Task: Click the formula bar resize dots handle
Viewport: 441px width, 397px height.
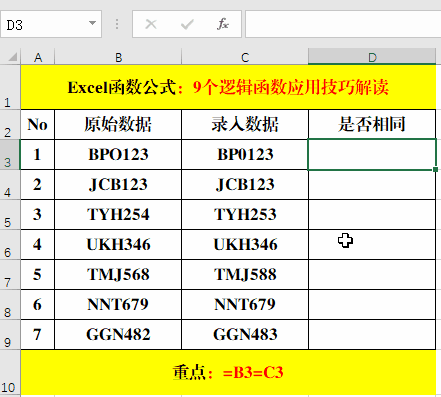Action: click(x=117, y=24)
